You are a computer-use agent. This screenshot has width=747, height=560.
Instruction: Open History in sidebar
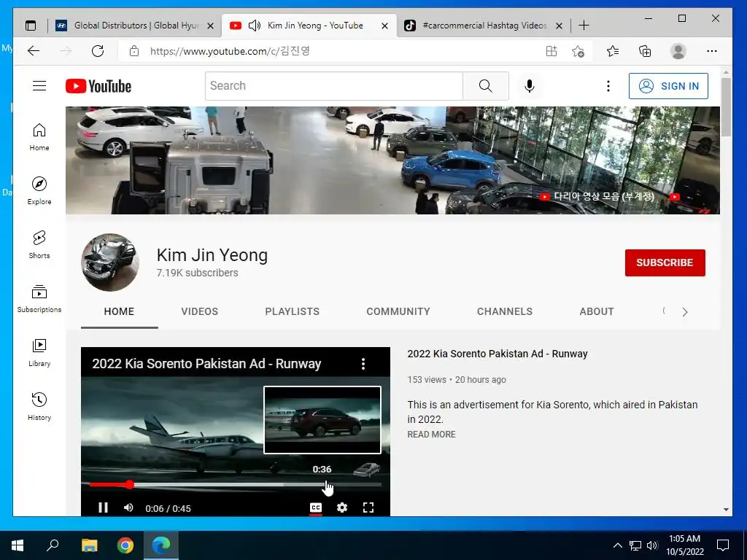click(x=39, y=406)
